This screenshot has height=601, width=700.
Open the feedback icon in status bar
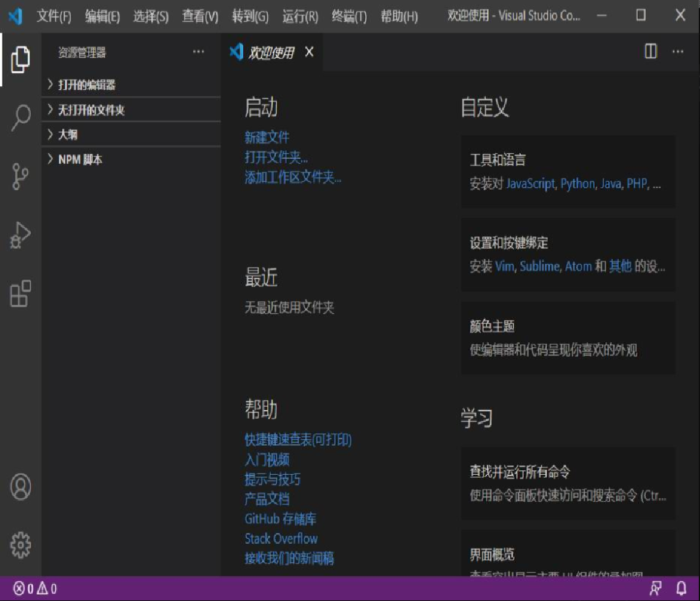tap(655, 589)
